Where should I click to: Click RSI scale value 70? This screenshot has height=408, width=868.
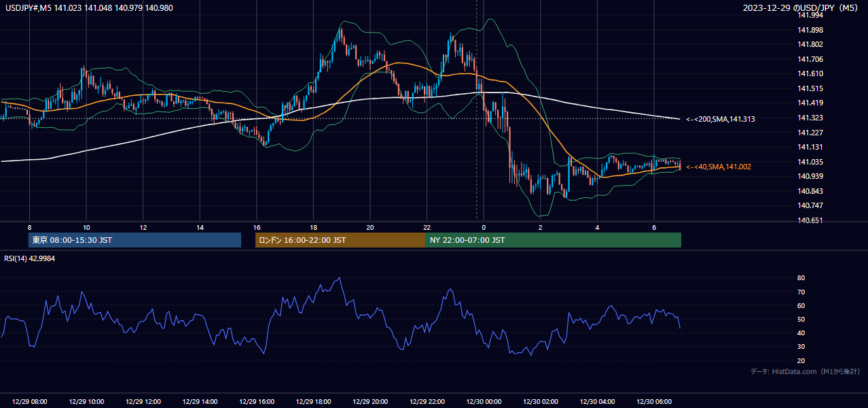pyautogui.click(x=801, y=292)
